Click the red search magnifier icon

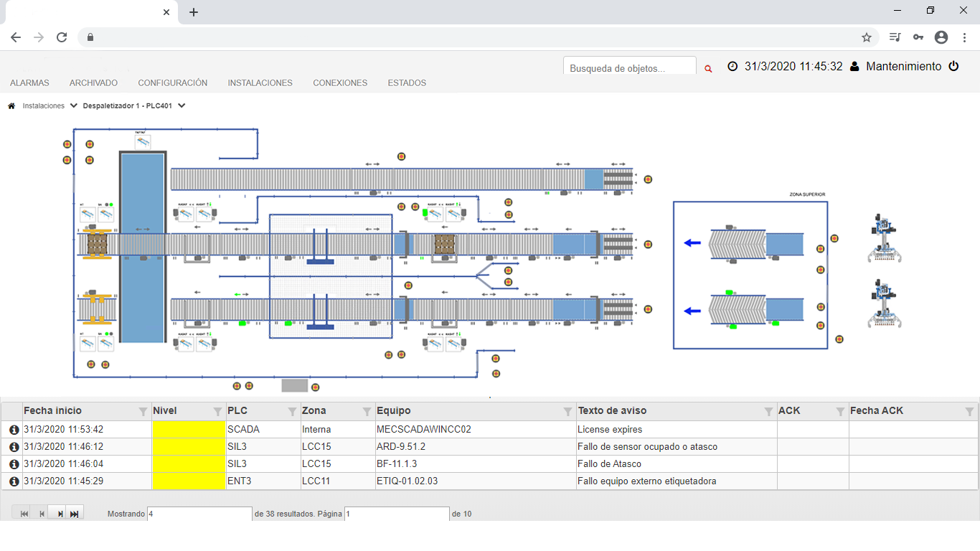708,69
